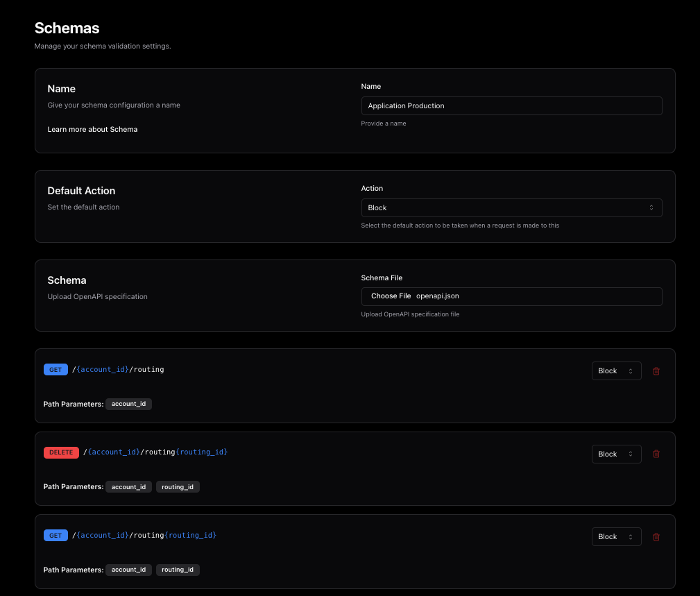Click the openapi.json file name

438,296
